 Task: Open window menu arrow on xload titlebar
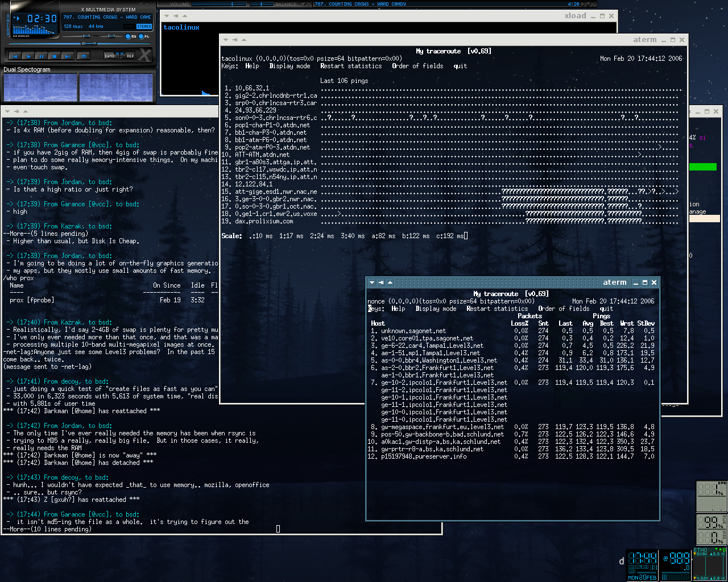(167, 16)
